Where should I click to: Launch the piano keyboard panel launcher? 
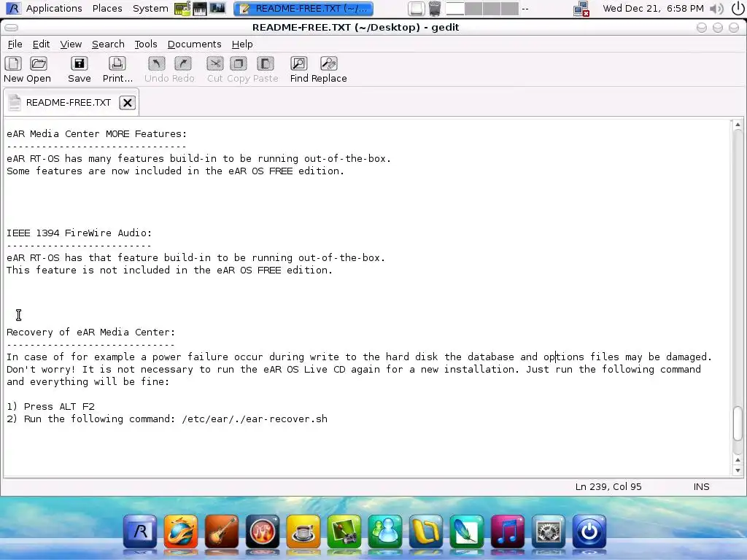tap(200, 9)
